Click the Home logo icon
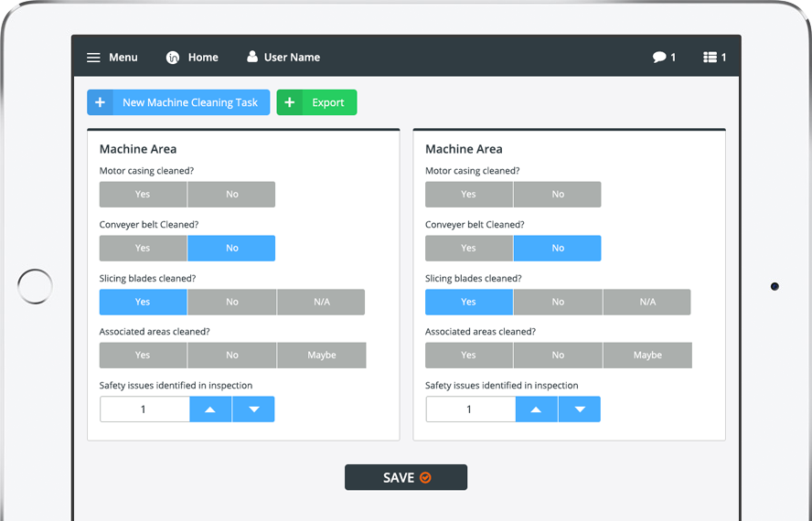 point(173,58)
